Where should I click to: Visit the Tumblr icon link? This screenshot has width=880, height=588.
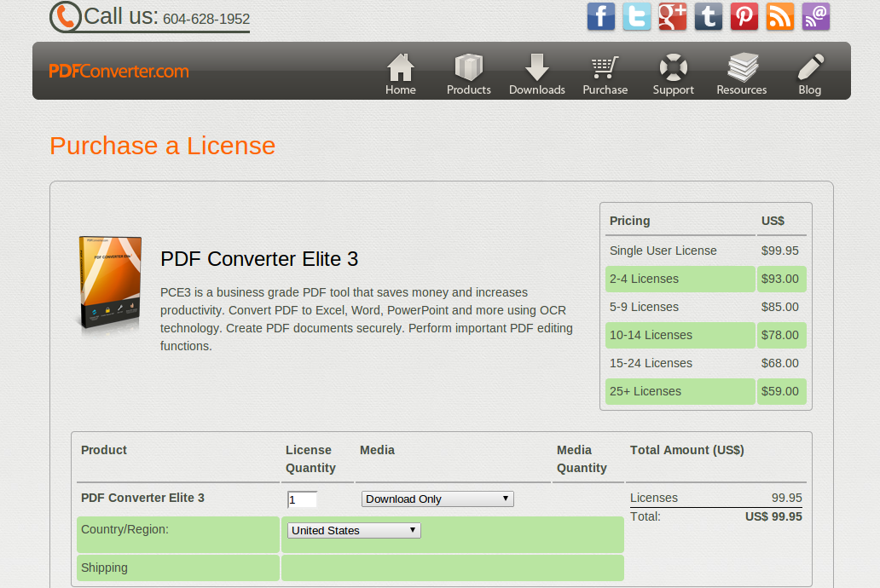[709, 17]
